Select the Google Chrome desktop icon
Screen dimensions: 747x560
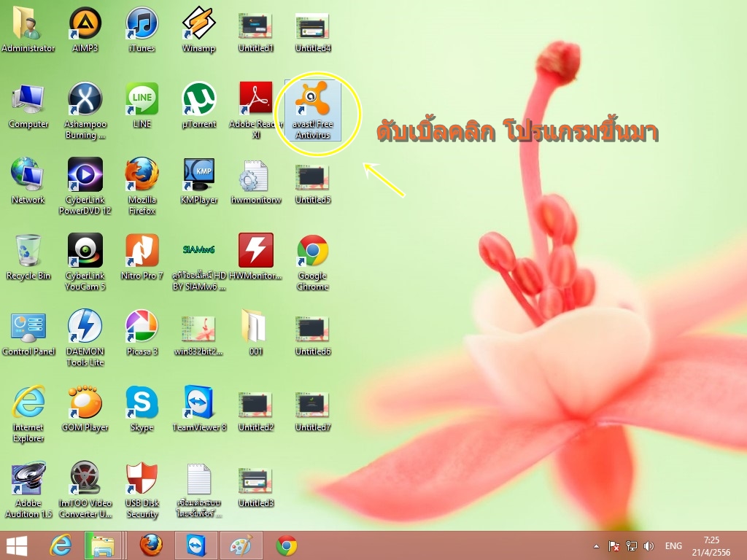coord(312,262)
